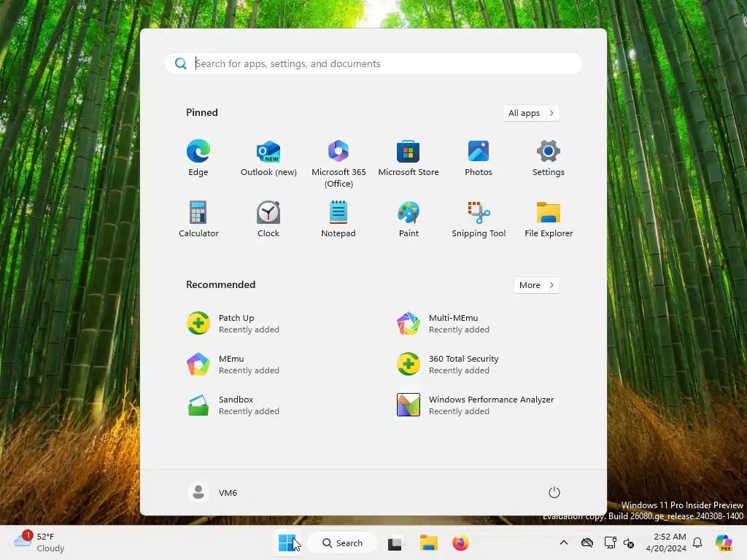Launch Outlook (new) from pinned apps
Screen dimensions: 747x560
[268, 158]
